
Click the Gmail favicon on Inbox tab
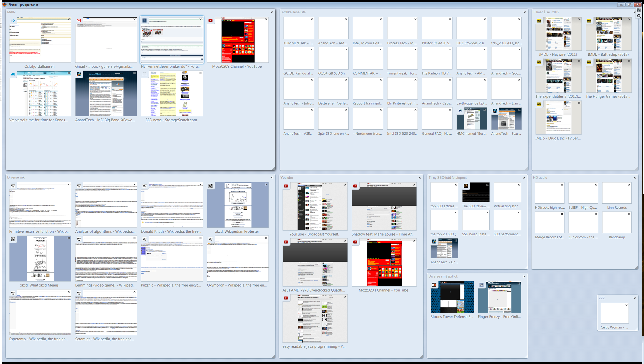(x=79, y=20)
